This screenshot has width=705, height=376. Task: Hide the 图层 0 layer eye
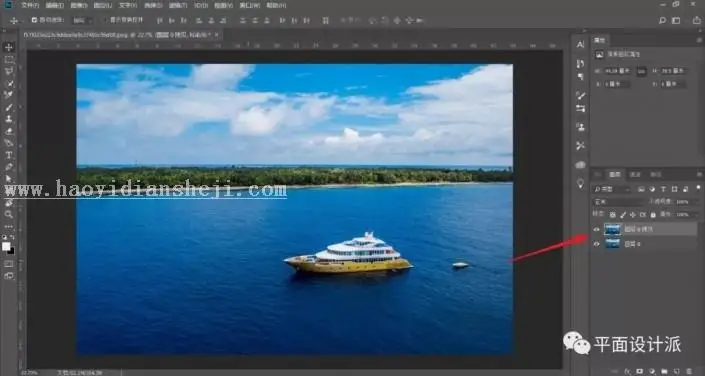597,244
